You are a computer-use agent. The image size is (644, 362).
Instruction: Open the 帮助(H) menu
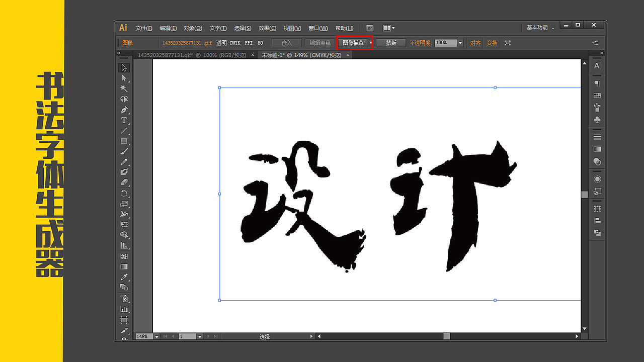(344, 28)
